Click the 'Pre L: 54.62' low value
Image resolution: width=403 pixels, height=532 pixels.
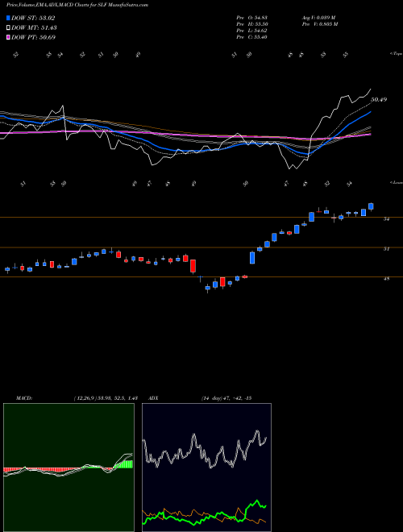point(252,31)
